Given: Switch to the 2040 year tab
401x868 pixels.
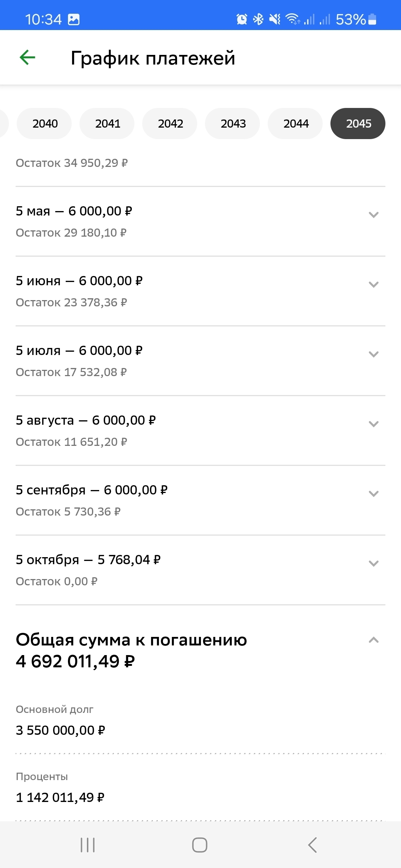Looking at the screenshot, I should tap(45, 124).
